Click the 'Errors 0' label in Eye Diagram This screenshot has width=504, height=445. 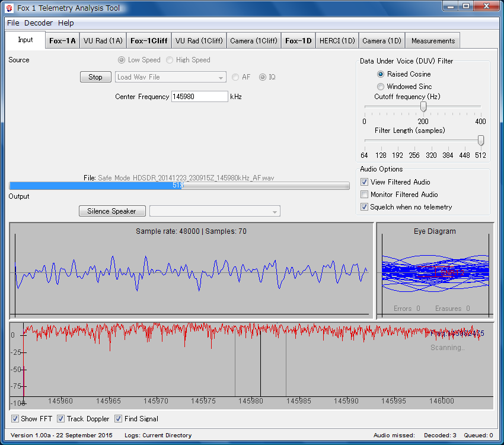407,309
